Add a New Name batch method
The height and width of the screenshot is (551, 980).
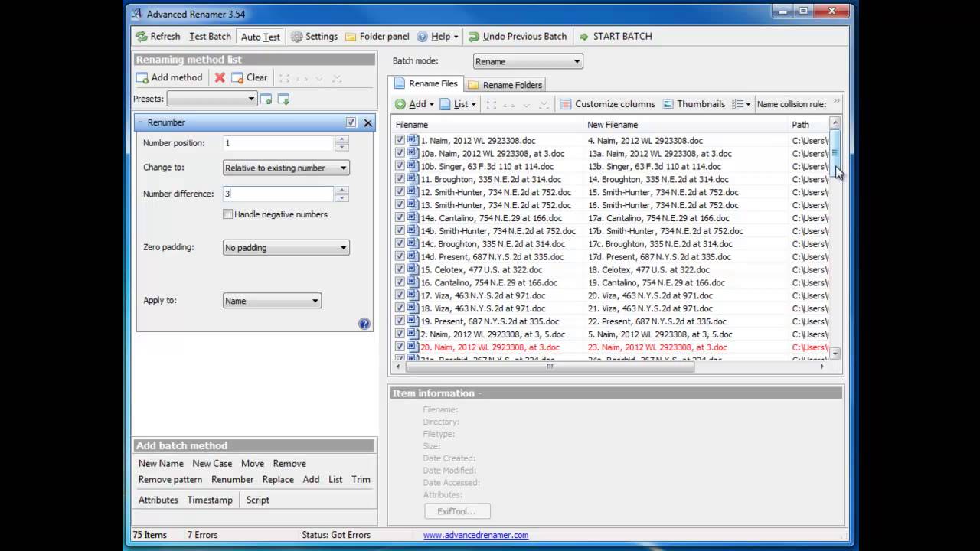pos(161,464)
